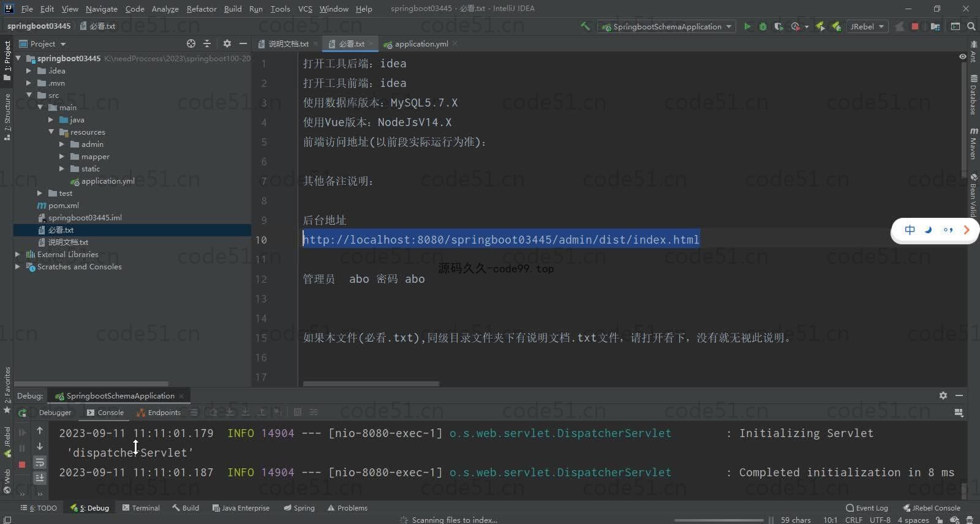980x524 pixels.
Task: Stop the application with red square in top toolbar
Action: 915,26
